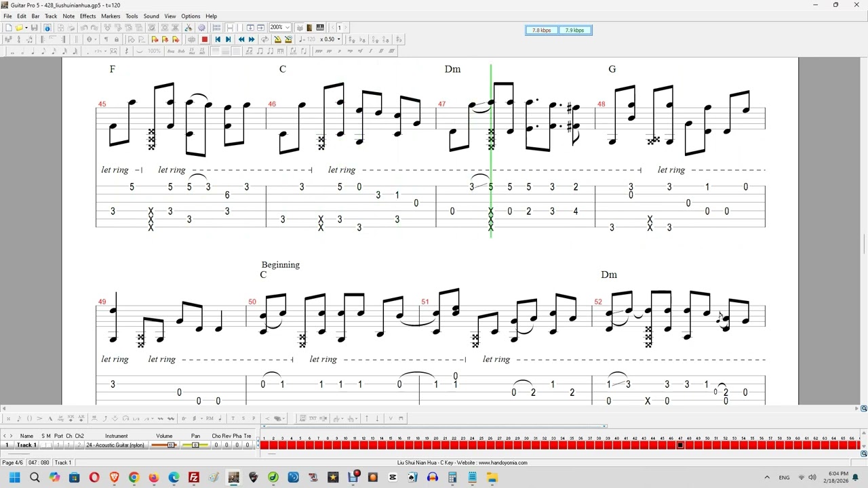
Task: Open the Bar menu
Action: click(x=35, y=16)
